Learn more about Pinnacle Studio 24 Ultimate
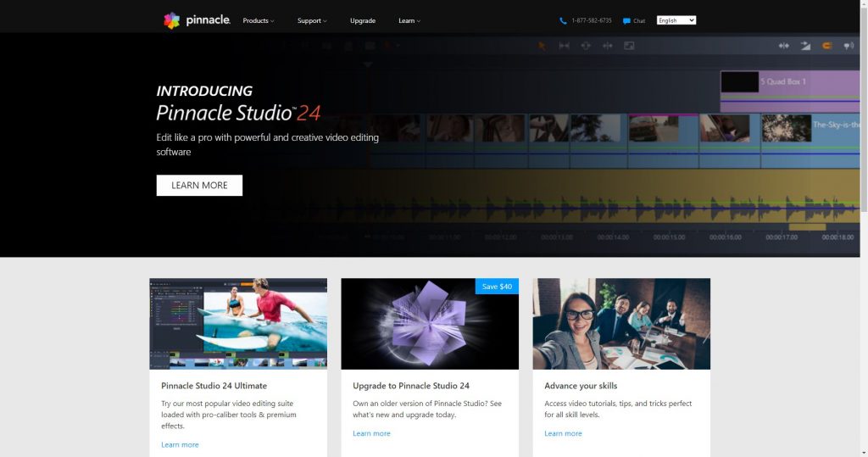The image size is (868, 457). (x=180, y=444)
